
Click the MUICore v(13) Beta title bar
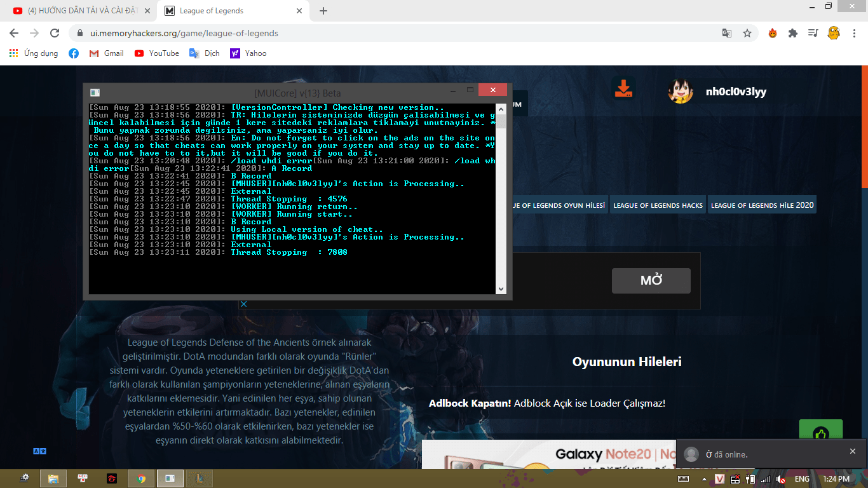click(x=297, y=93)
